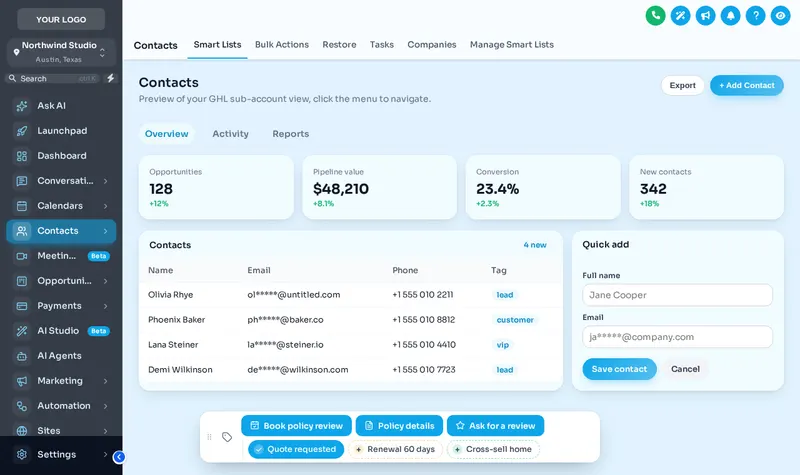Screen dimensions: 800x475
Task: Click Cancel in Quick add
Action: [x=685, y=369]
